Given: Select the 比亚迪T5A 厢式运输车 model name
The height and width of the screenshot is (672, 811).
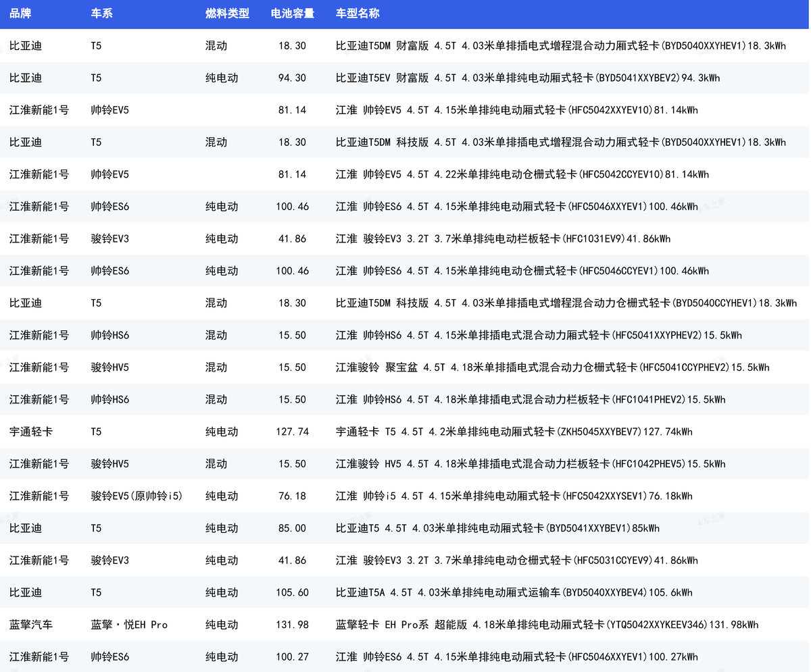Looking at the screenshot, I should 514,592.
